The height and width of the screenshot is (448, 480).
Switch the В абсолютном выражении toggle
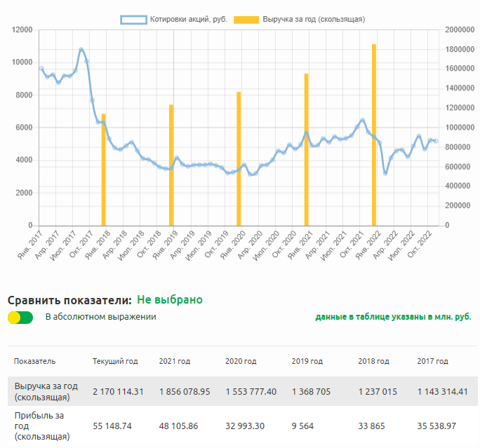20,317
